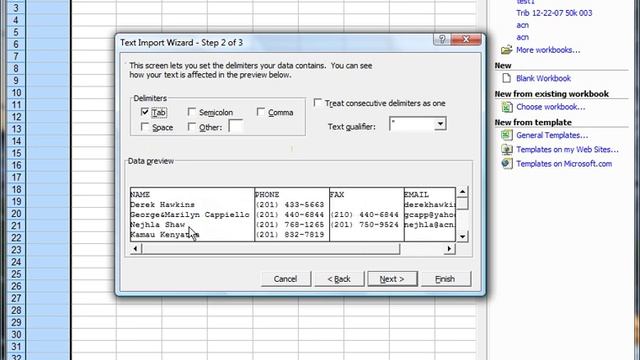The width and height of the screenshot is (640, 360).
Task: Click the preview vertical scrollbar down arrow
Action: (462, 236)
